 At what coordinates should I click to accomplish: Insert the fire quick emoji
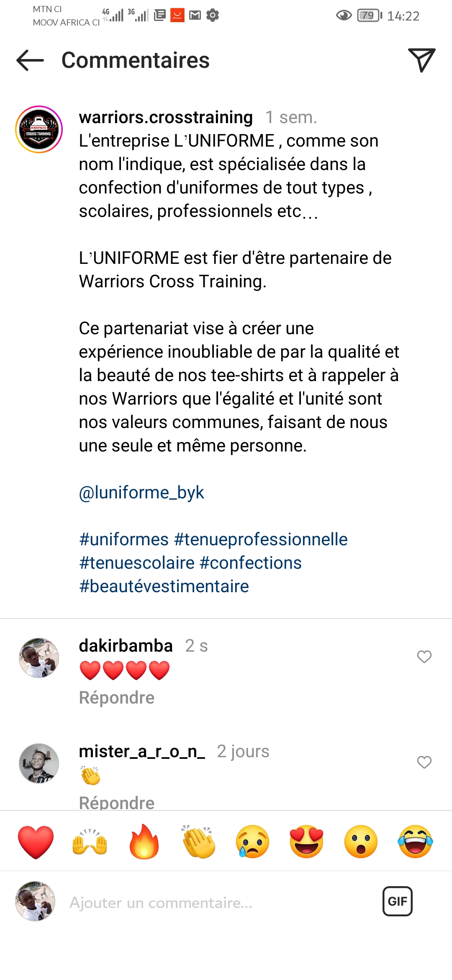click(x=144, y=842)
